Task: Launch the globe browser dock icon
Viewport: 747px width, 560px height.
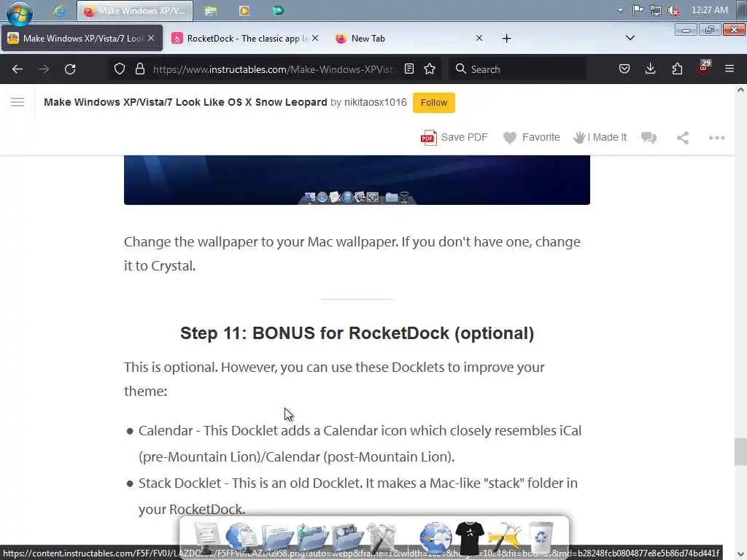Action: point(436,538)
